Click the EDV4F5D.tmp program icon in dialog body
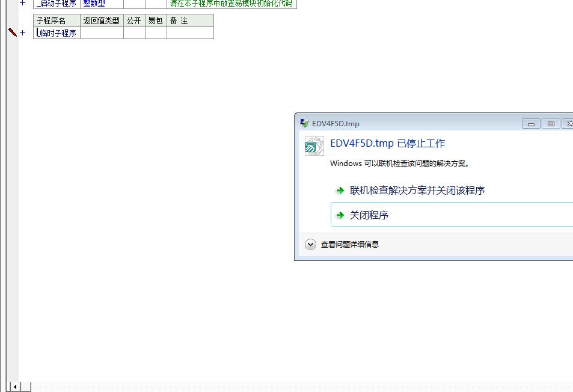573x392 pixels. point(314,146)
